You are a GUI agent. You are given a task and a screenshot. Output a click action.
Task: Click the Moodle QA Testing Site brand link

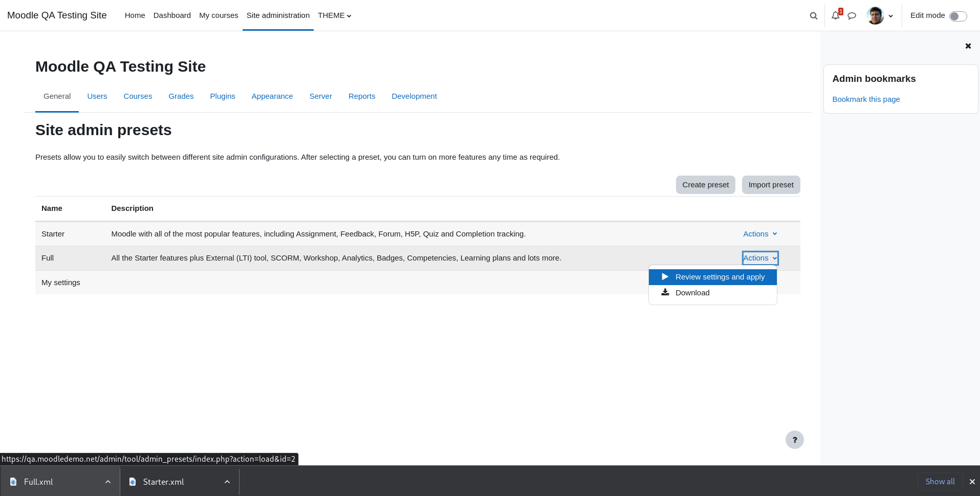tap(57, 15)
